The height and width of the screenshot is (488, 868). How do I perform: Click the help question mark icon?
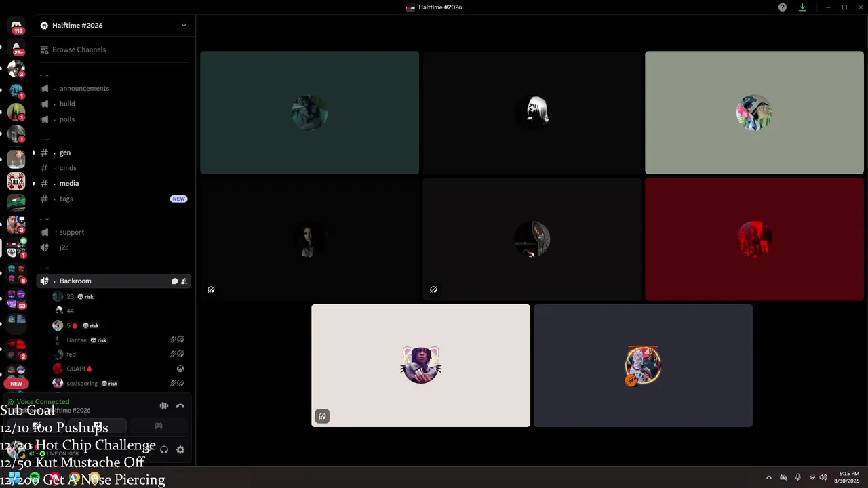click(783, 7)
